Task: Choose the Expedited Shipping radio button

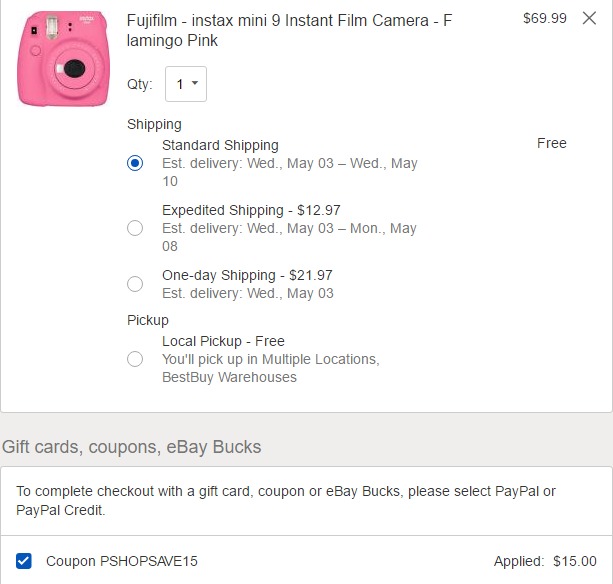Action: click(135, 228)
